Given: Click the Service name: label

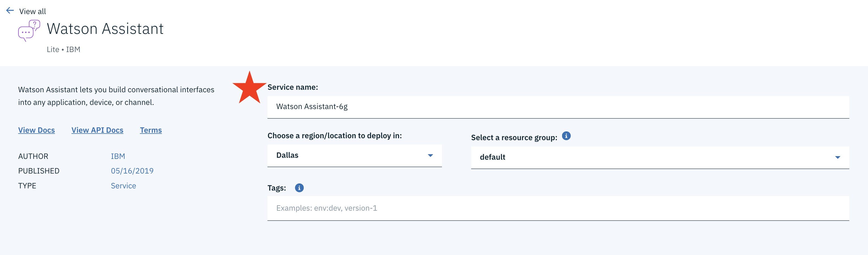Looking at the screenshot, I should pos(292,87).
